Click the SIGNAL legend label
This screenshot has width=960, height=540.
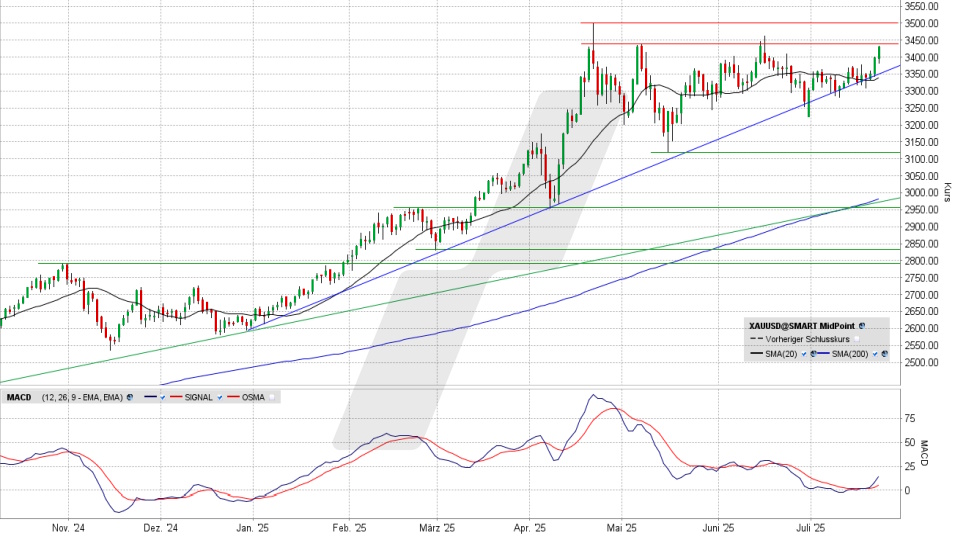[198, 397]
